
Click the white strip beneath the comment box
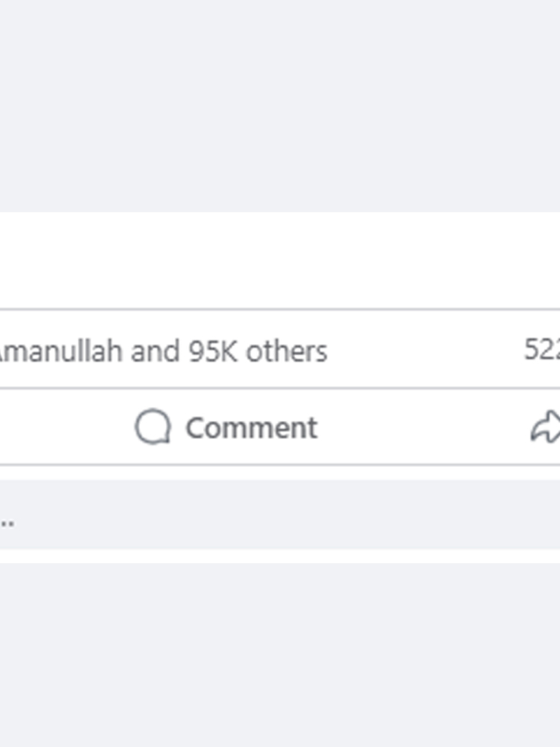click(280, 556)
